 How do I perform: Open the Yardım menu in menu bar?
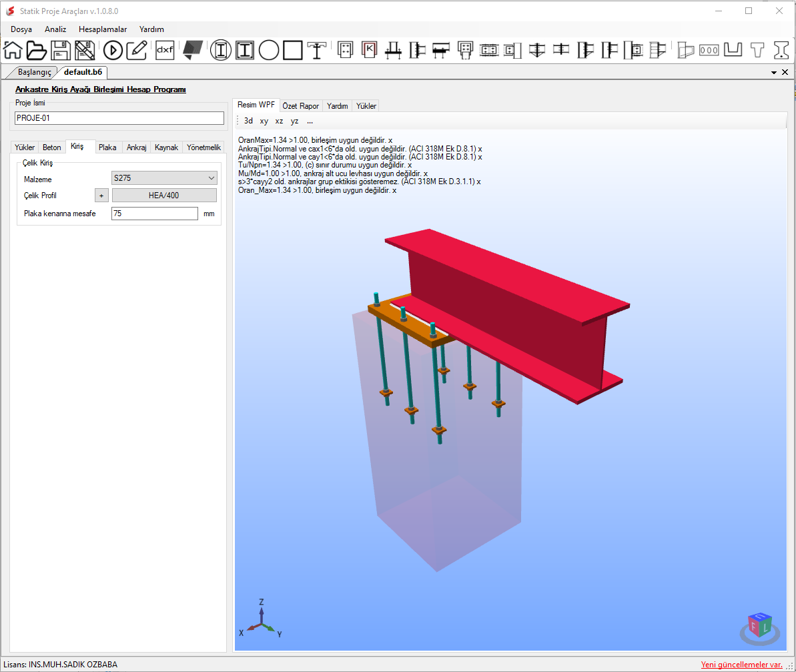[x=151, y=29]
